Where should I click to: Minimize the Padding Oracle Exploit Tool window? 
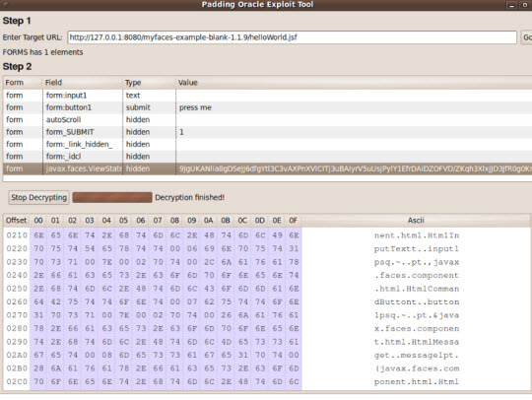(511, 5)
